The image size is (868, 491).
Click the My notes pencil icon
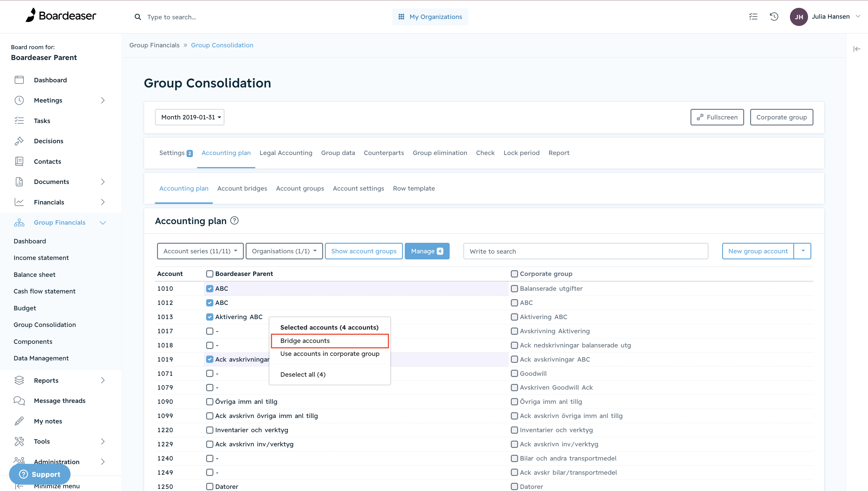(19, 421)
